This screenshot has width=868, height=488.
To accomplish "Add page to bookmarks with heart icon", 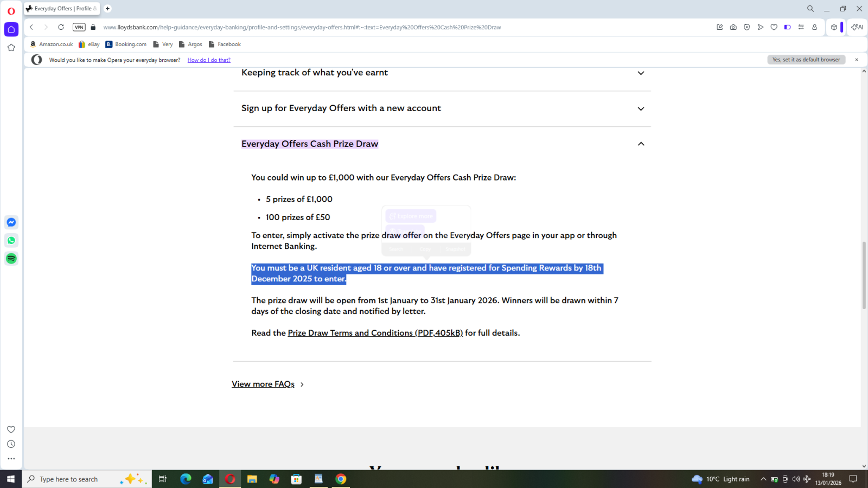I will pos(774,27).
